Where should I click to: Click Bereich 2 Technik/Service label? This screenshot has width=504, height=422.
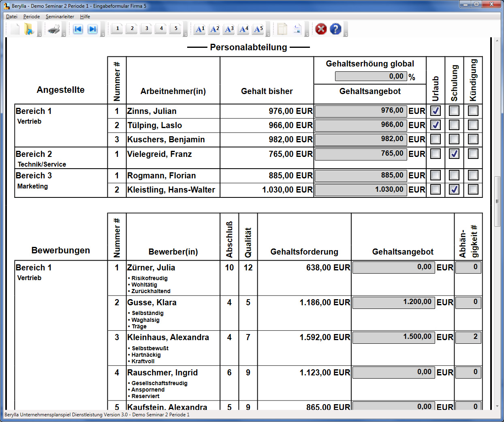point(41,159)
